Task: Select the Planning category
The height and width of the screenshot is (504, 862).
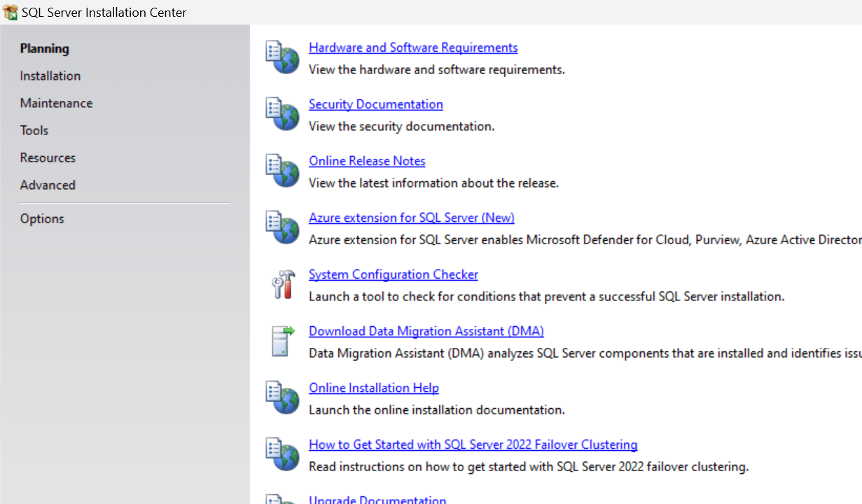Action: coord(44,48)
